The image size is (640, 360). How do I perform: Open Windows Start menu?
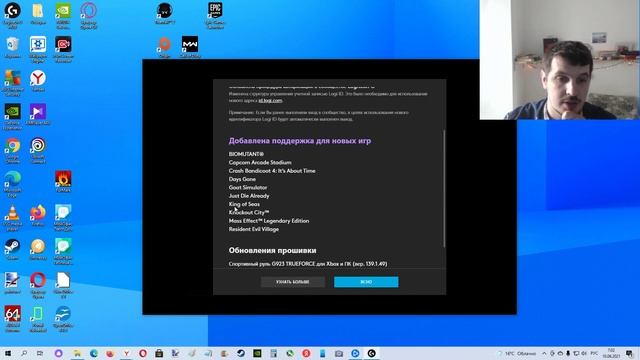coord(7,353)
